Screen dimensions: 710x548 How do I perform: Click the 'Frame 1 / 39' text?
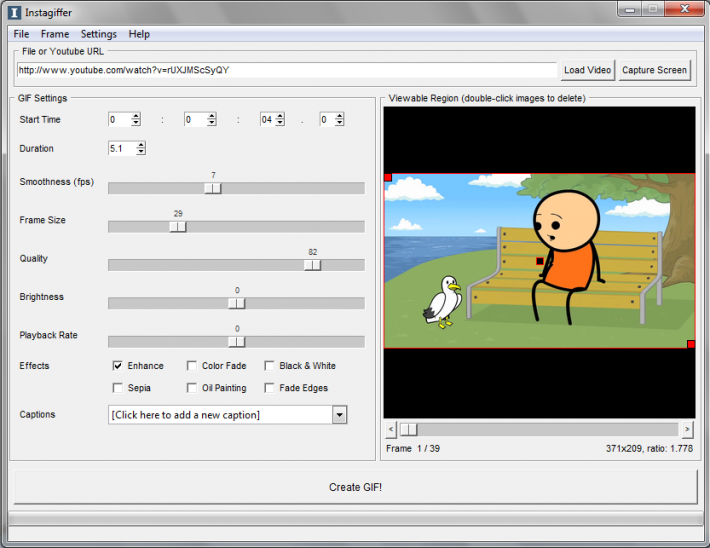click(413, 448)
